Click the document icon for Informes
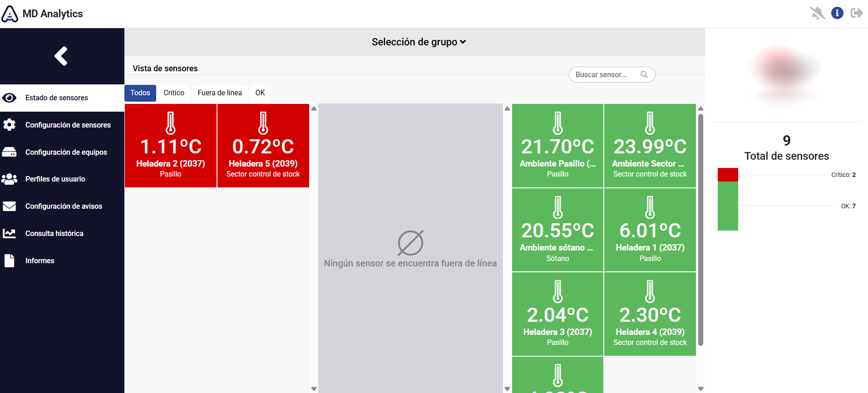Screen dimensions: 868x393 [x=9, y=260]
